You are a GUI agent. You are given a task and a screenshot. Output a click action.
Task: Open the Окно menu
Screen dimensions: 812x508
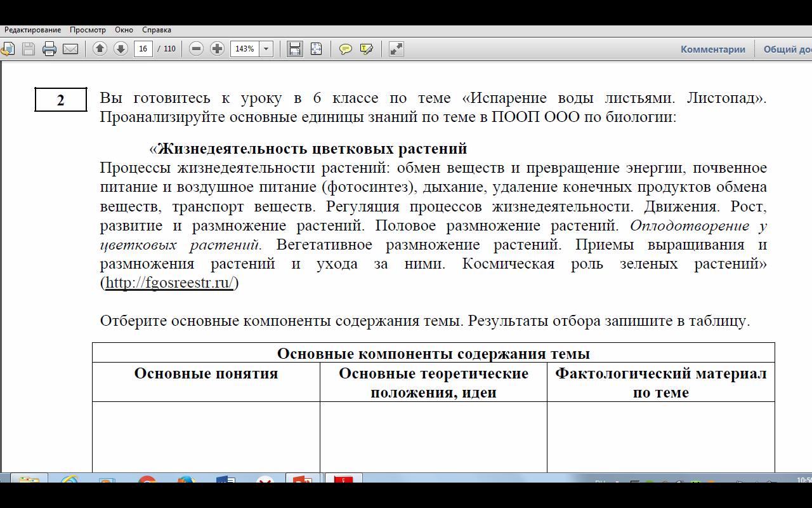point(124,30)
